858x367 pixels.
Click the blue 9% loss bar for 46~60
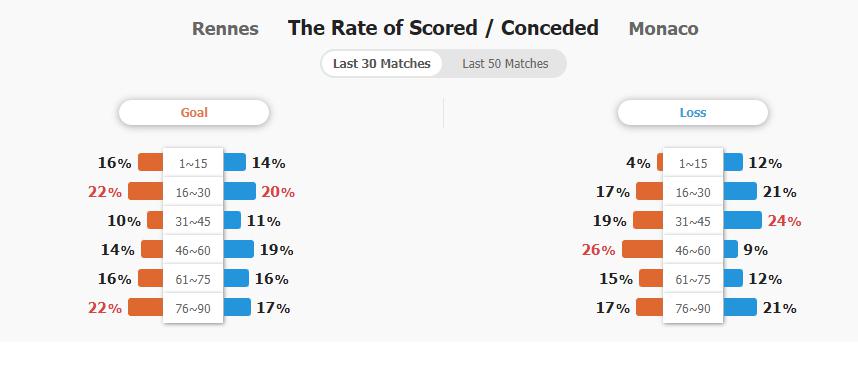(x=730, y=249)
